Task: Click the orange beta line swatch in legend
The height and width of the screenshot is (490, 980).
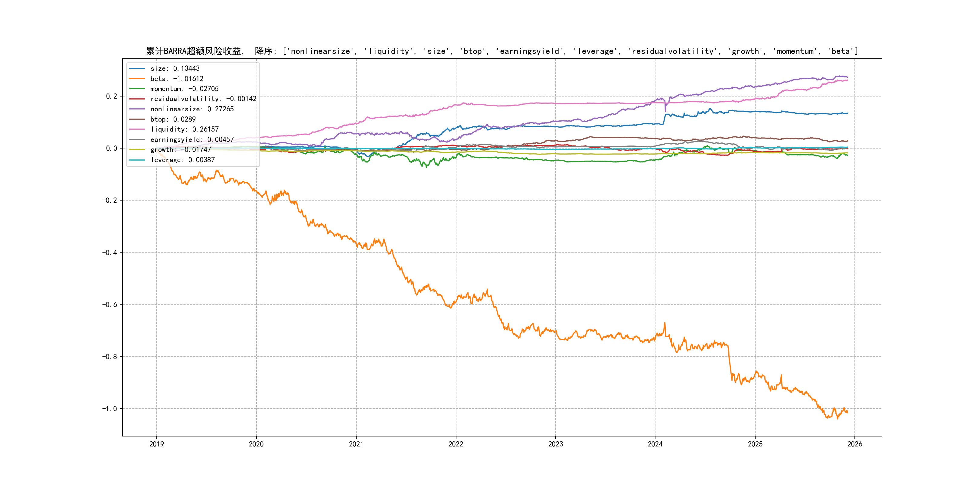Action: (x=137, y=79)
